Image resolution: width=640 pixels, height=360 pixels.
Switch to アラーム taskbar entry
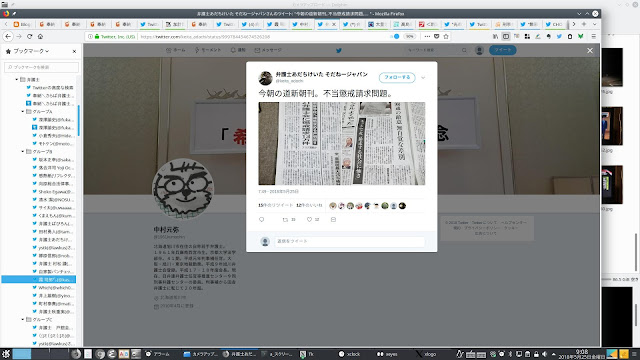click(x=158, y=354)
